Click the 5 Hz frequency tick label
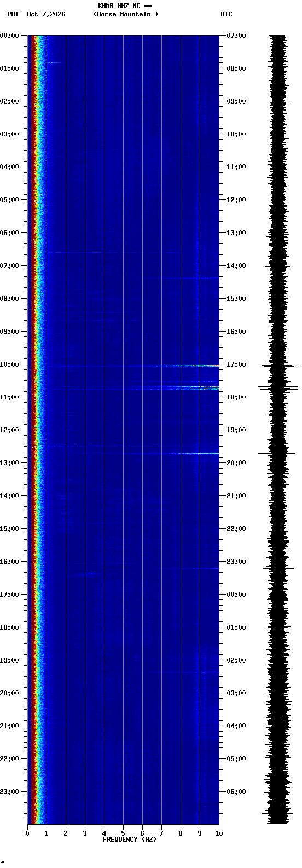The width and height of the screenshot is (302, 868). pos(123,833)
